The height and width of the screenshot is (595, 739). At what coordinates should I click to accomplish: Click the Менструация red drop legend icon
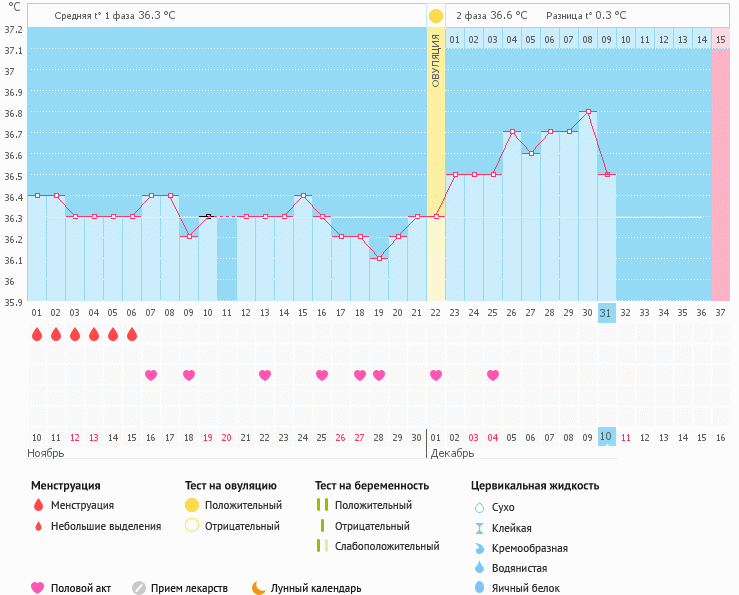(38, 505)
